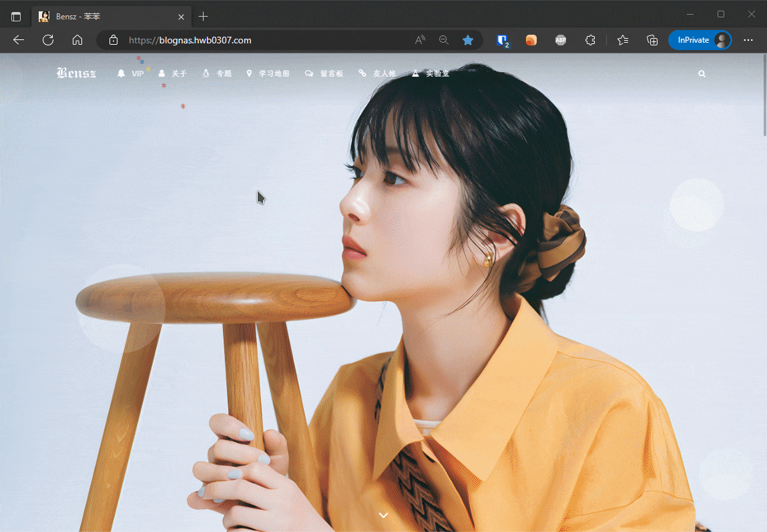Click the site search magnifier icon

[x=702, y=74]
